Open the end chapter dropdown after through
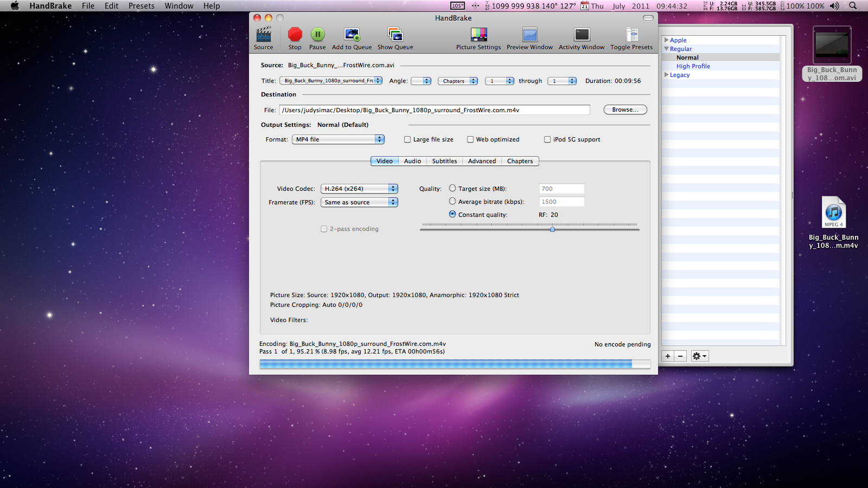868x488 pixels. click(x=562, y=81)
